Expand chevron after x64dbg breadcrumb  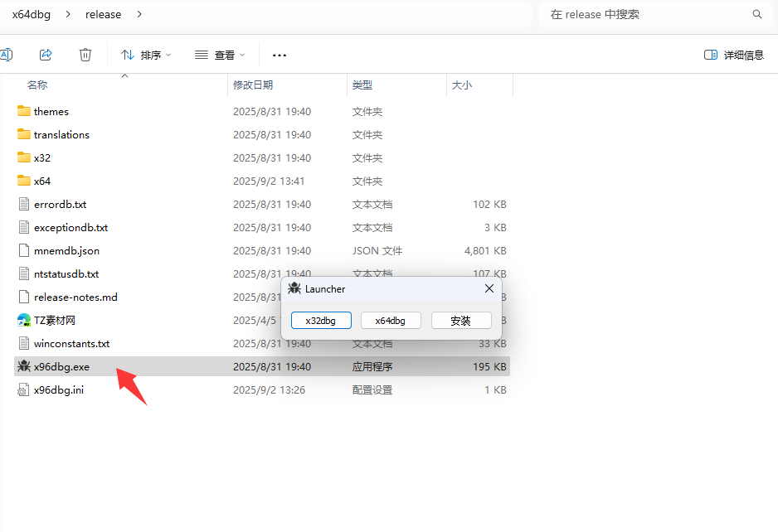[x=68, y=14]
